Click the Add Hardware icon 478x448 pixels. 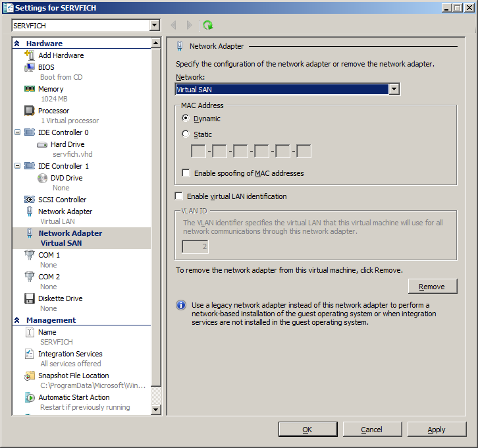point(29,55)
